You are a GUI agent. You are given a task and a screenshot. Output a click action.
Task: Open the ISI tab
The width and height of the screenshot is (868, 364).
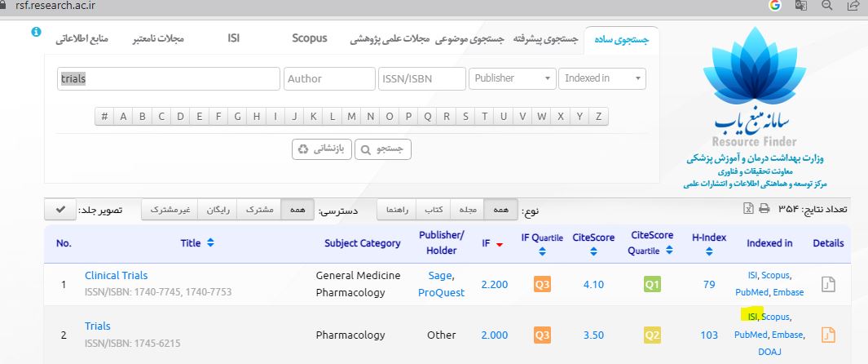point(233,38)
